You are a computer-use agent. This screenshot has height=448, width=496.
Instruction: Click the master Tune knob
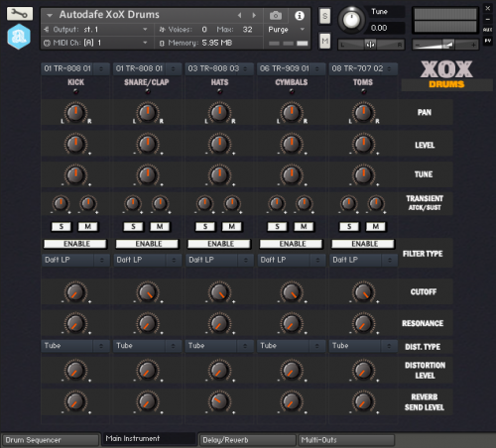pyautogui.click(x=351, y=20)
